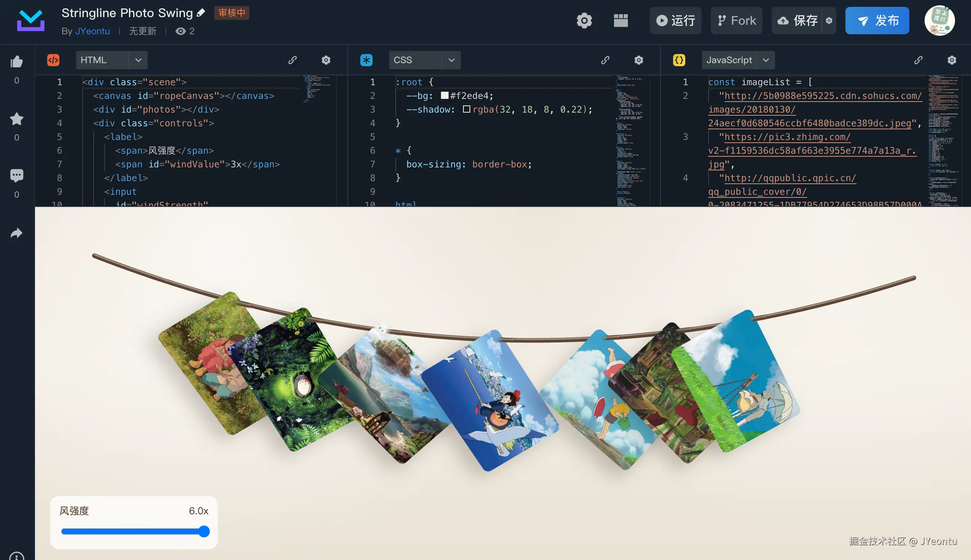Click the Kiki flying broom photo card
The height and width of the screenshot is (560, 971).
tap(490, 400)
